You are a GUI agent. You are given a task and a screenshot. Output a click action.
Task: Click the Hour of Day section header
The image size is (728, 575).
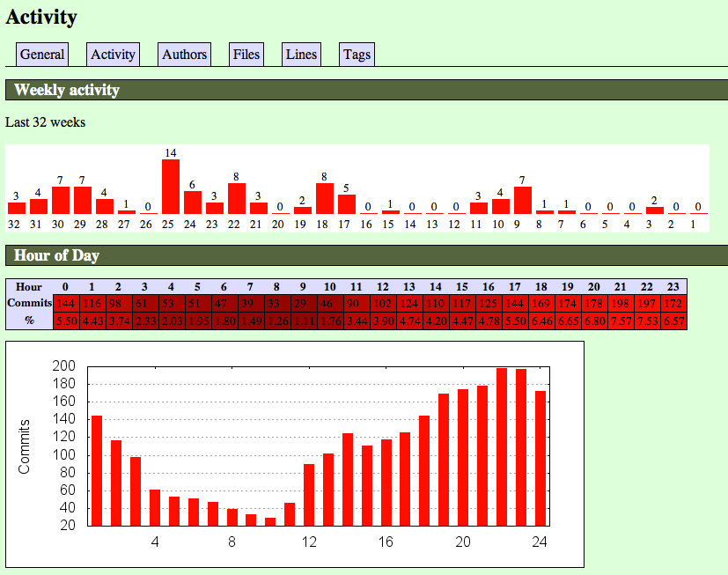(367, 255)
